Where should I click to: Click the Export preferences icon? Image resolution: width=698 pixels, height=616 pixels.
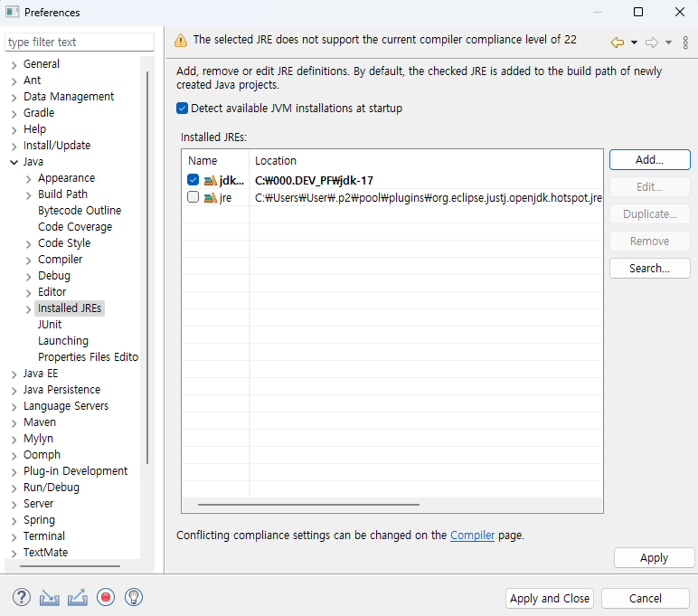click(x=78, y=598)
